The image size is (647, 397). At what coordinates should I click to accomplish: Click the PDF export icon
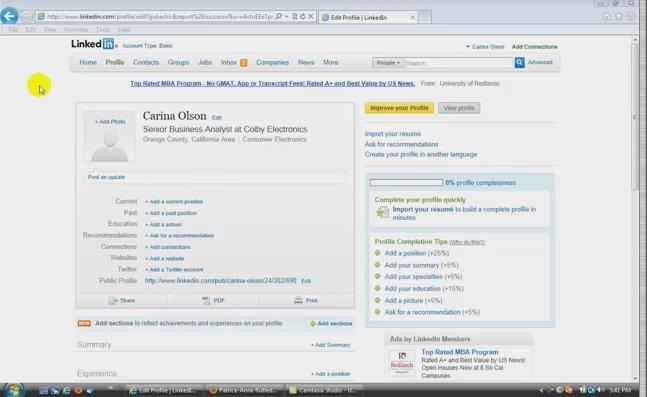pos(206,300)
